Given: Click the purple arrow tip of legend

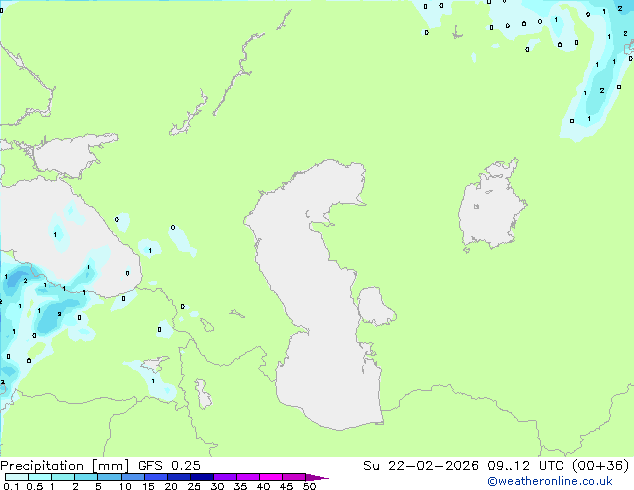Looking at the screenshot, I should [317, 477].
